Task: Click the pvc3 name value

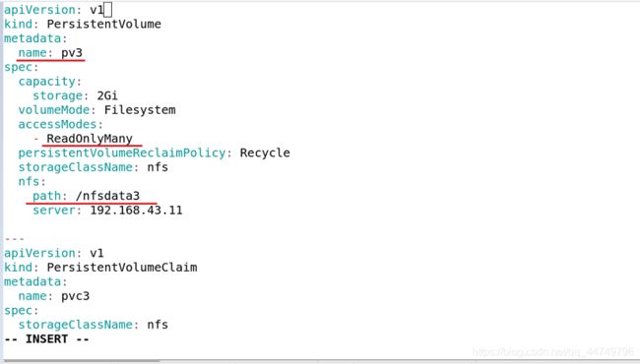Action: point(75,296)
